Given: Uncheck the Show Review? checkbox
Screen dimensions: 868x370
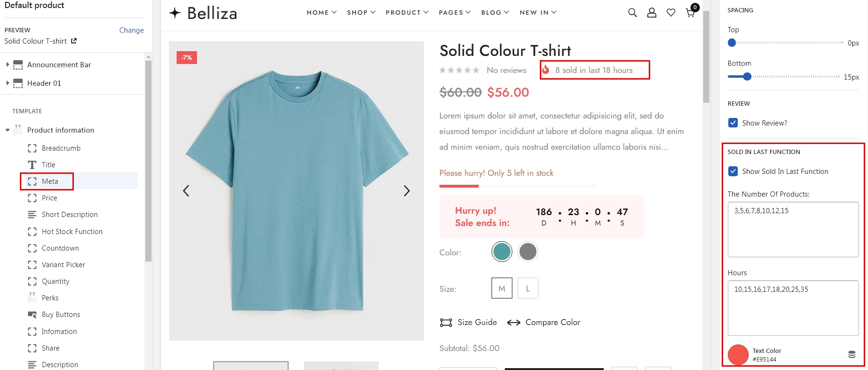Looking at the screenshot, I should pyautogui.click(x=733, y=123).
